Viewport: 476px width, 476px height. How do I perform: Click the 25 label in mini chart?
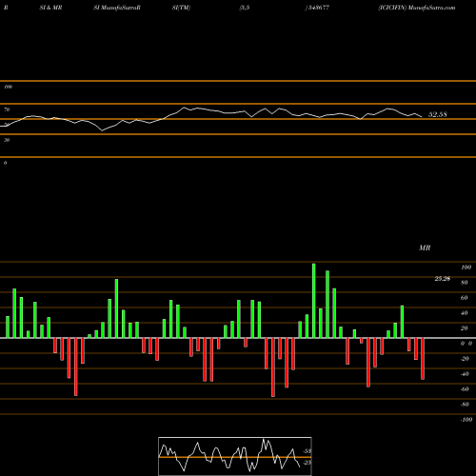[307, 463]
